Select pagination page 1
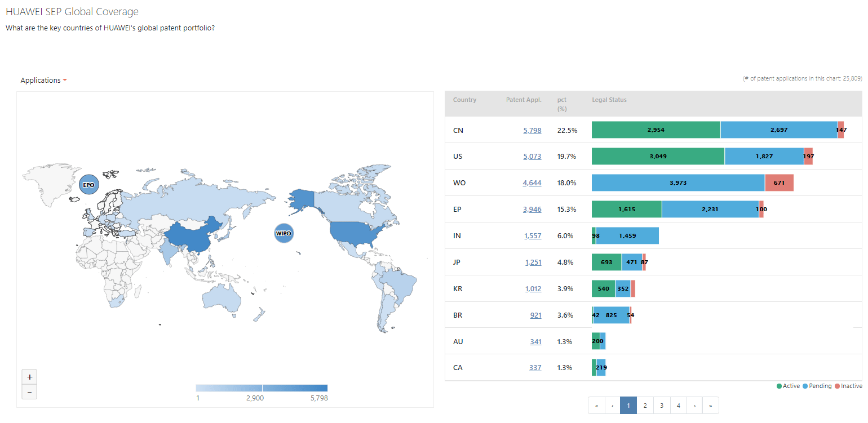Screen dimensions: 868x423 [628, 406]
